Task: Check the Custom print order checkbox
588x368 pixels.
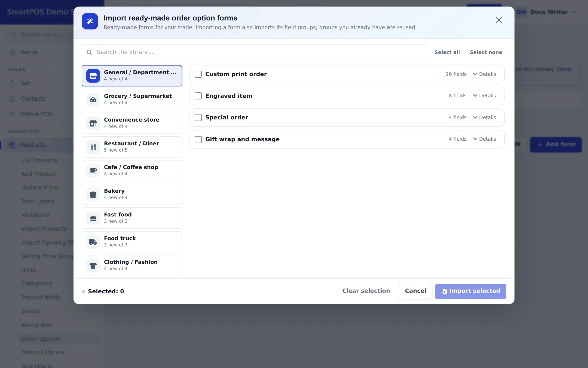Action: (198, 74)
